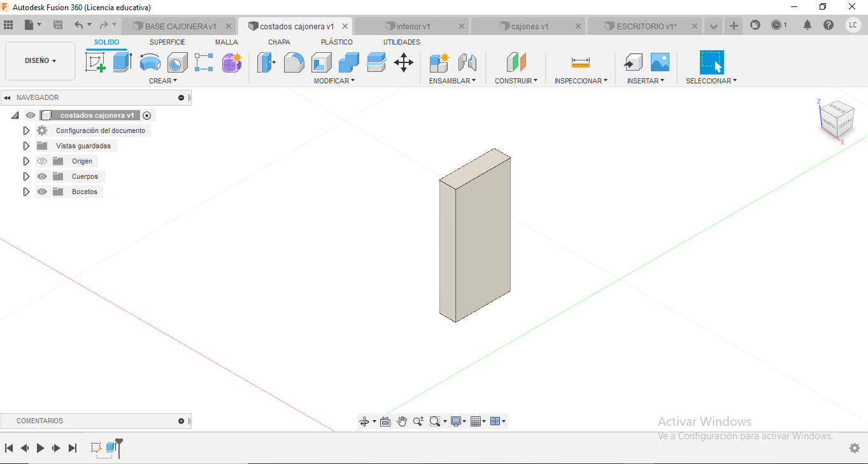This screenshot has height=464, width=868.
Task: Click the Offset Plane construct icon
Action: point(516,62)
